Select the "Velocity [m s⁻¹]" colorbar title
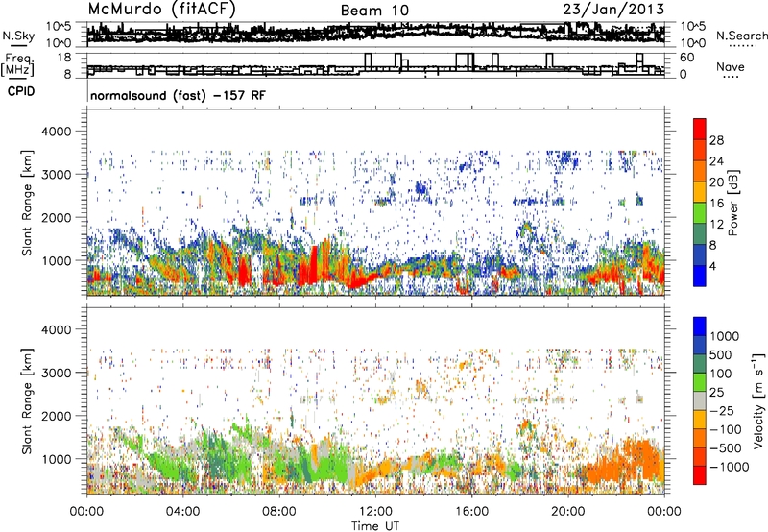This screenshot has height=532, width=768. tap(759, 400)
